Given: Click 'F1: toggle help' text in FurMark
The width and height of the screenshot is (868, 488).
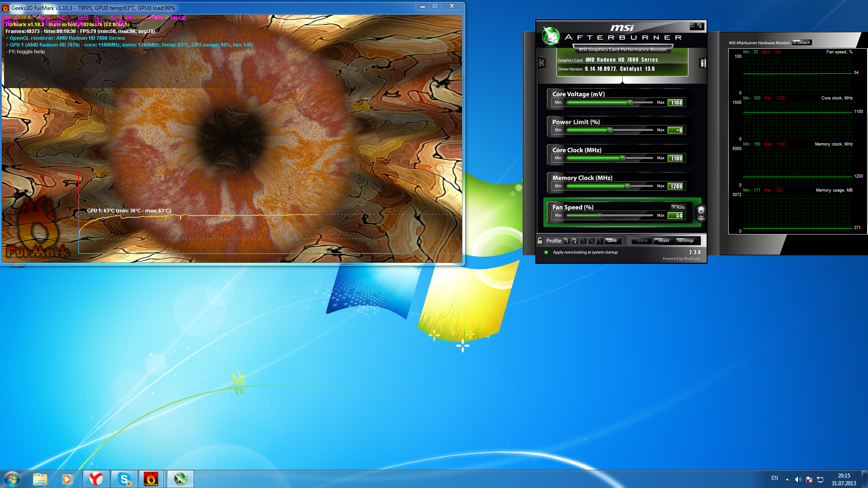Looking at the screenshot, I should click(x=25, y=52).
